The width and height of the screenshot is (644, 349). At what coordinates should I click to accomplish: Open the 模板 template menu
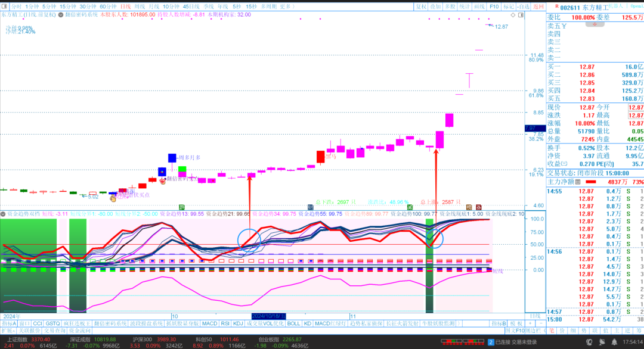[x=516, y=323]
